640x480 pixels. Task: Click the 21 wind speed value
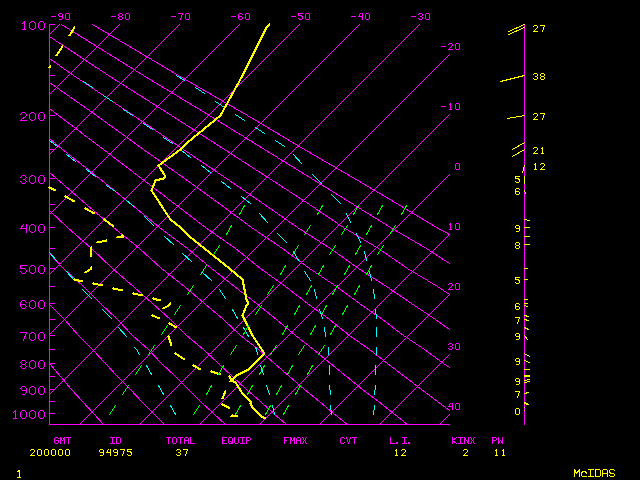click(x=538, y=151)
